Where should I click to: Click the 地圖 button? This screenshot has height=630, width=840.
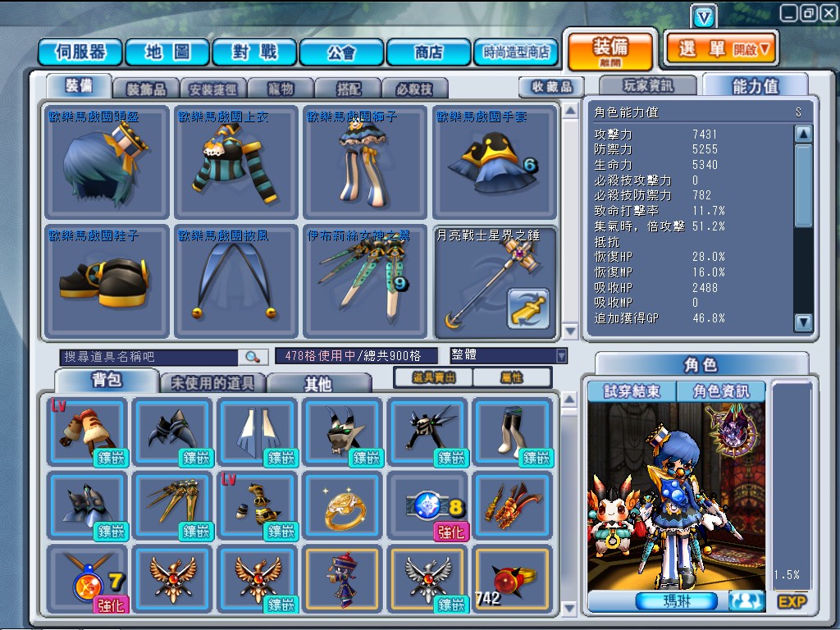tap(167, 52)
